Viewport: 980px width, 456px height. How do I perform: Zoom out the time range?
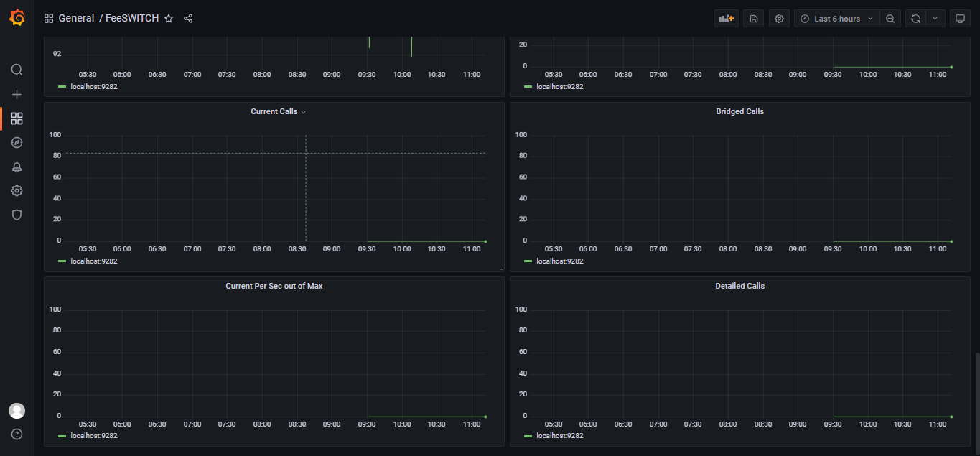pyautogui.click(x=890, y=19)
